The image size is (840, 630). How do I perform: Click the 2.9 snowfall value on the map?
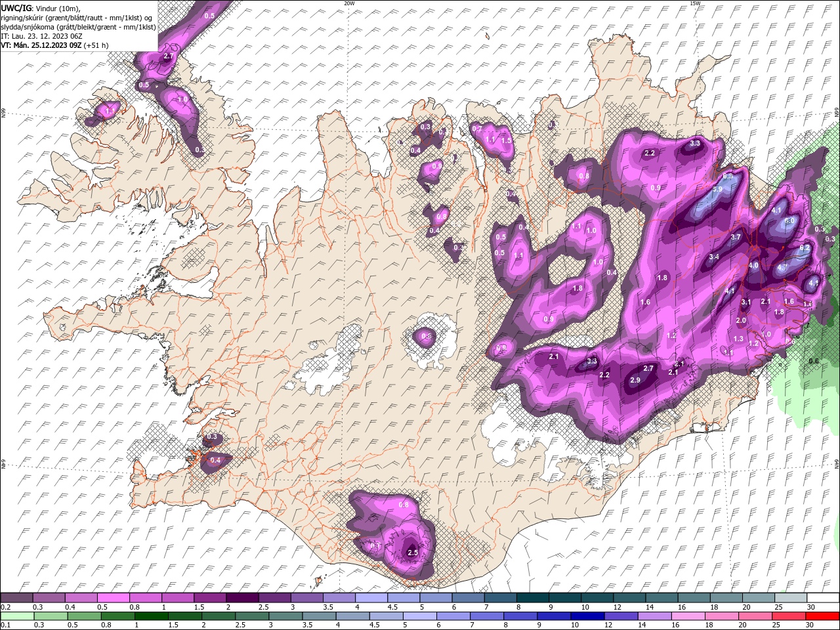[635, 380]
